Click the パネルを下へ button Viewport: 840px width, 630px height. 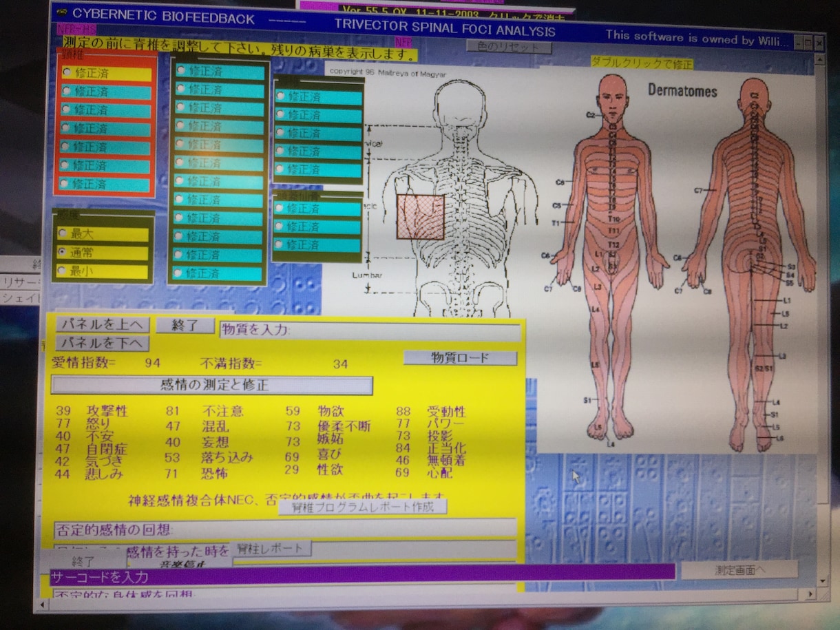(x=102, y=343)
